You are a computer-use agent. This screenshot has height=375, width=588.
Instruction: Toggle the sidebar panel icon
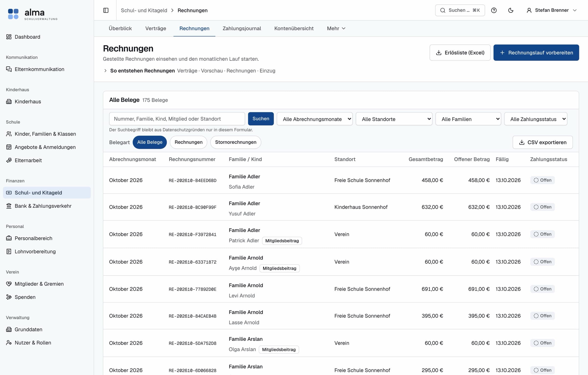[106, 10]
